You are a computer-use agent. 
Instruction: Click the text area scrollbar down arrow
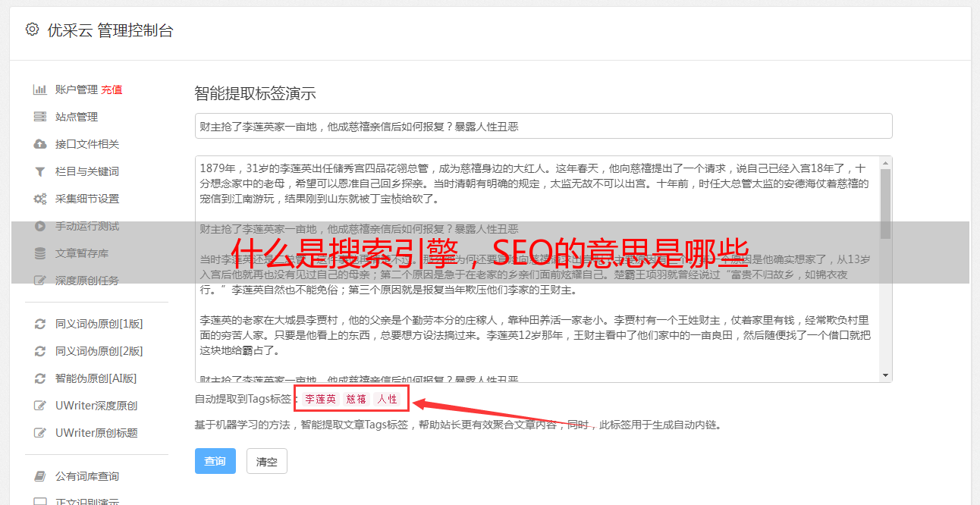pyautogui.click(x=885, y=375)
